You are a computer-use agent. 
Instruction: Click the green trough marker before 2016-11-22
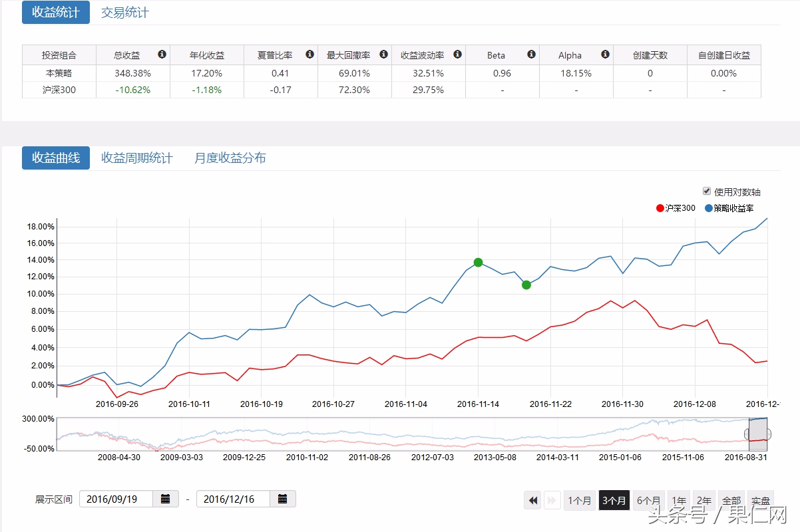tap(526, 285)
